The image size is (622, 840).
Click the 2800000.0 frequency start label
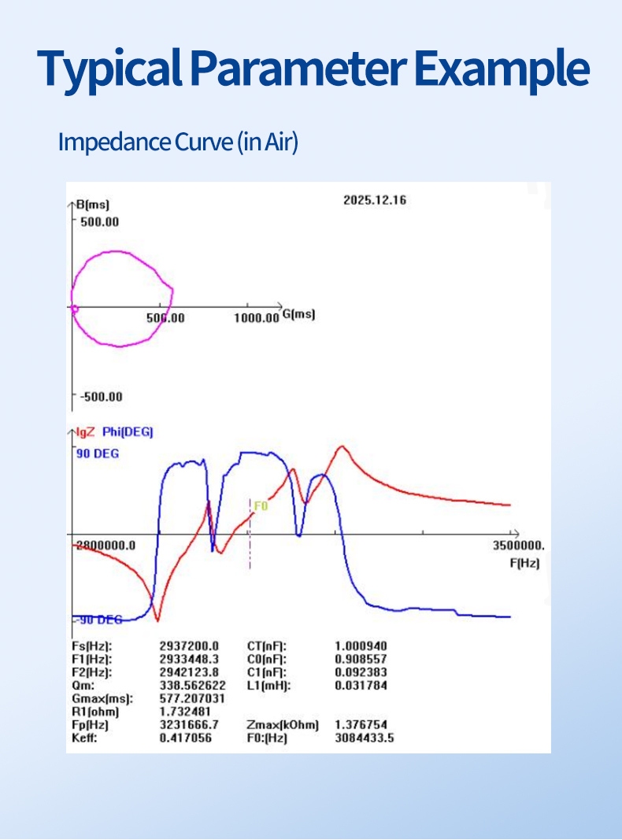(106, 546)
